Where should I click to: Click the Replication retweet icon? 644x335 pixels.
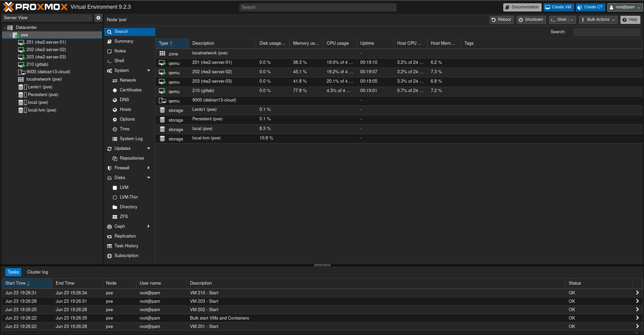(x=109, y=236)
